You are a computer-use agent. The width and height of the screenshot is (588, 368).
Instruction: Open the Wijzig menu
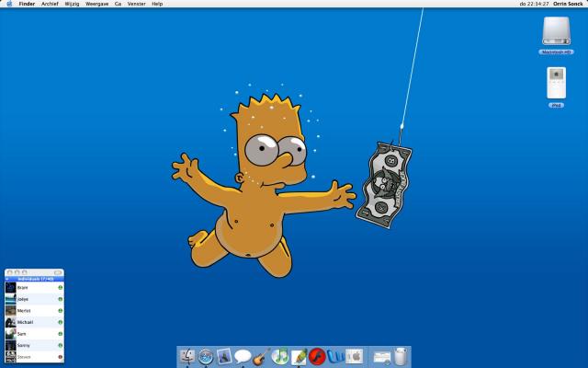(x=72, y=4)
